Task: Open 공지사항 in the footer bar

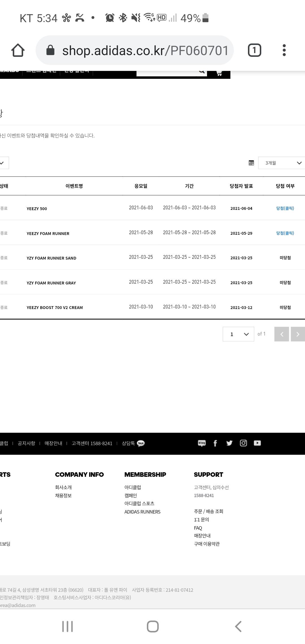Action: (x=27, y=443)
